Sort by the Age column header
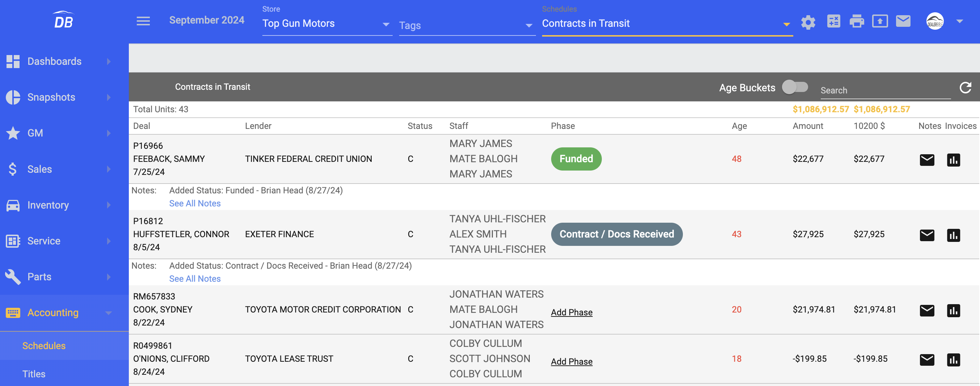 point(739,126)
